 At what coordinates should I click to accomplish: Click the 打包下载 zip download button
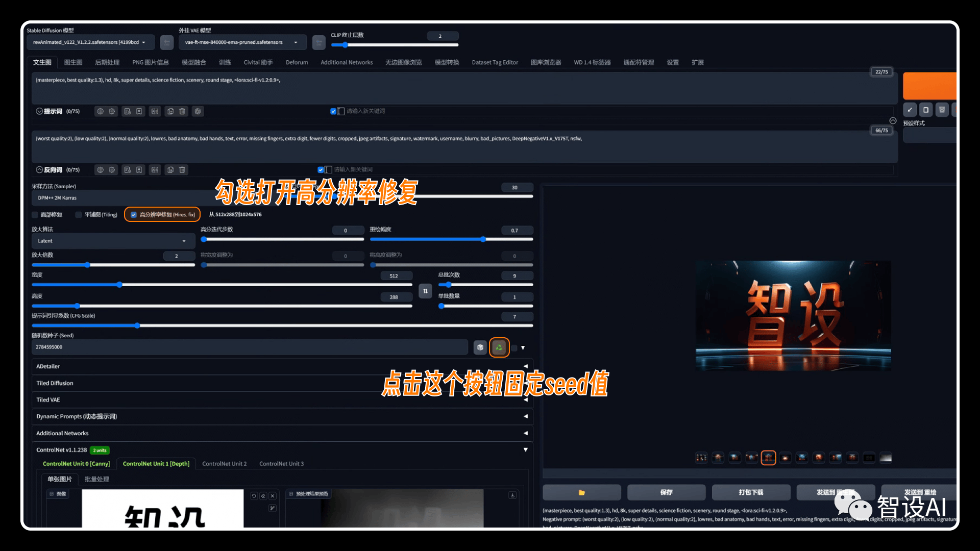pyautogui.click(x=751, y=492)
